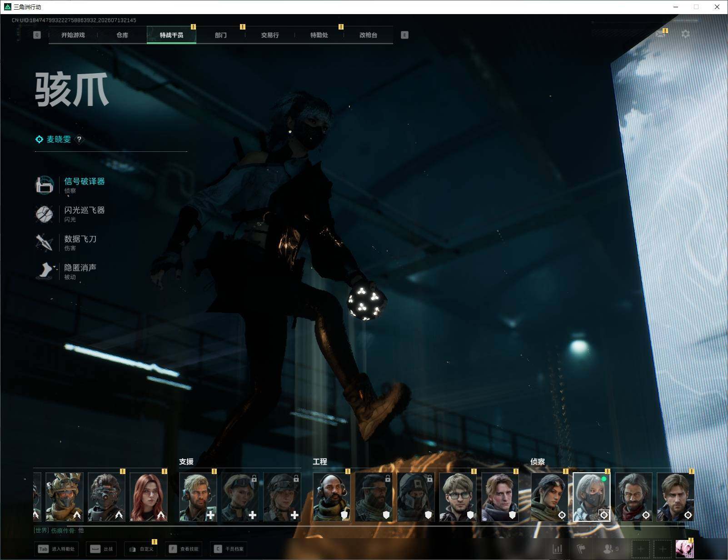Click the 进入特勤处 button
Image resolution: width=728 pixels, height=560 pixels.
57,549
